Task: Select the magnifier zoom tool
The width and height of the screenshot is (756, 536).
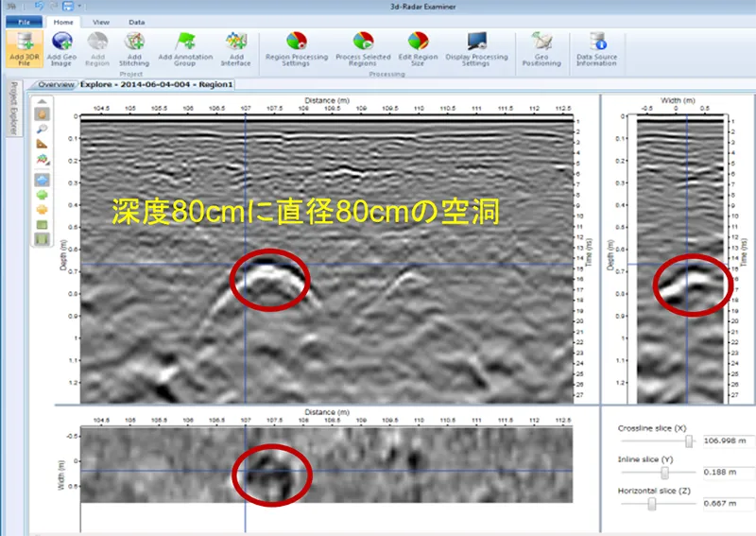Action: tap(42, 128)
